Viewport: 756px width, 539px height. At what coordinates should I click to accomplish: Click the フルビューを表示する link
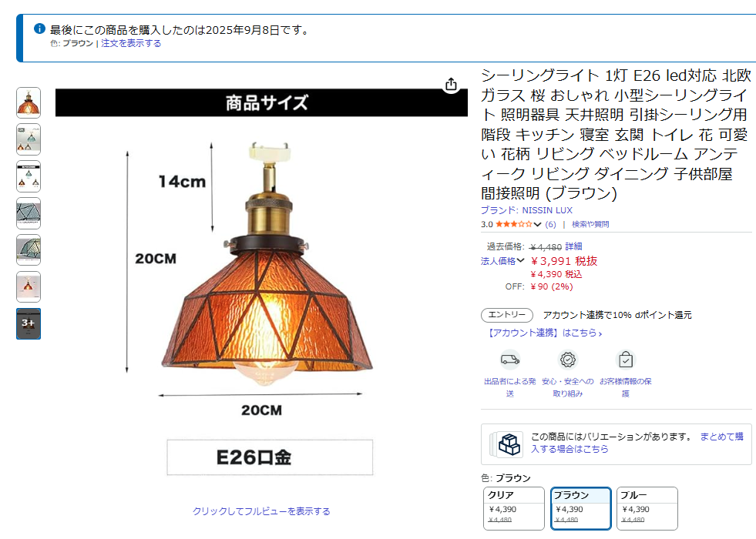[261, 511]
